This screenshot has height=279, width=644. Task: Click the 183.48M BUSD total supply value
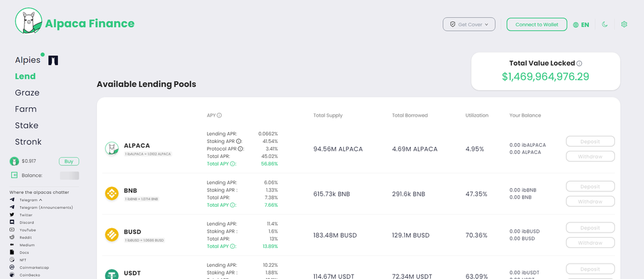(335, 235)
